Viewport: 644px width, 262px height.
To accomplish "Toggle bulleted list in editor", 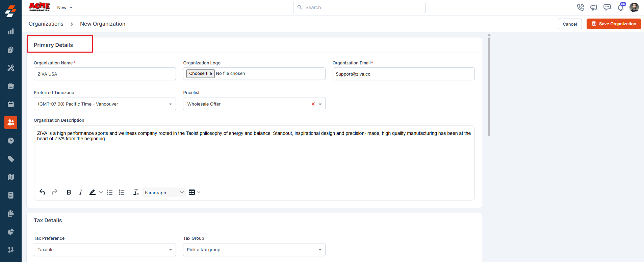I will [x=110, y=192].
